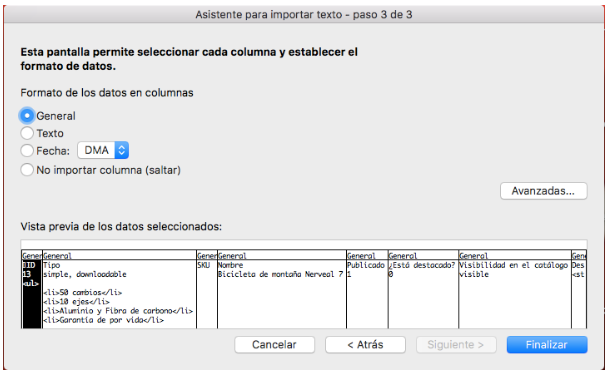
Task: Select No importar columna (saltar)
Action: pos(27,170)
